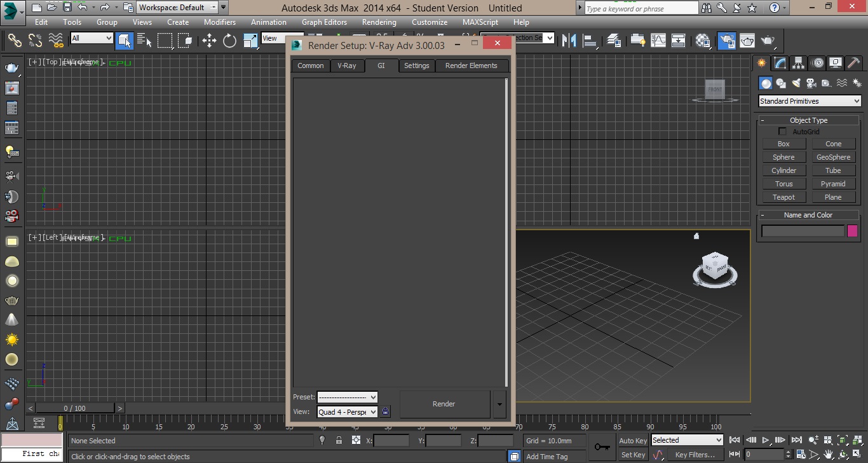Open the MAXScript menu
Screen dimensions: 868x463
(480, 22)
